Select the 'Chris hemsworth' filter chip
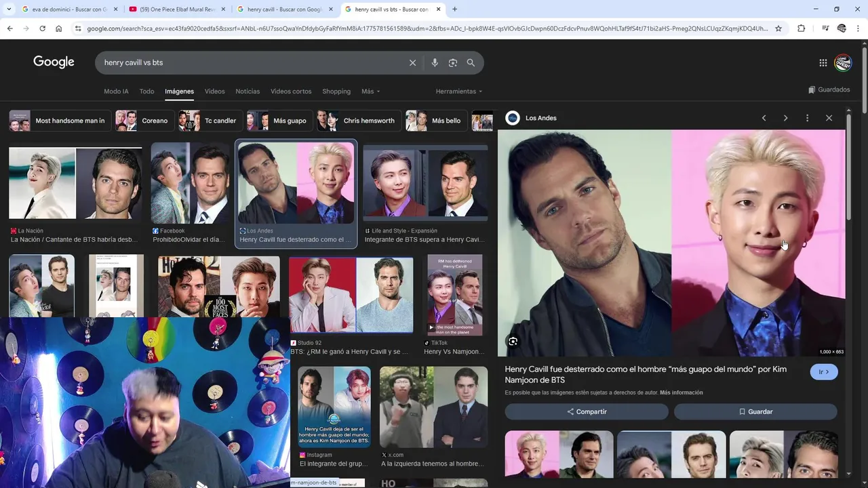This screenshot has width=868, height=488. 359,121
